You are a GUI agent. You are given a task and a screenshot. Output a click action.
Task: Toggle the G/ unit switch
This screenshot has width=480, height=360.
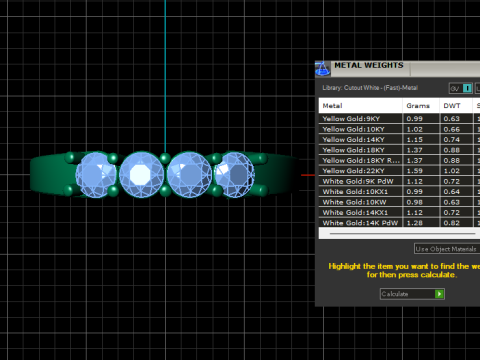pos(460,88)
